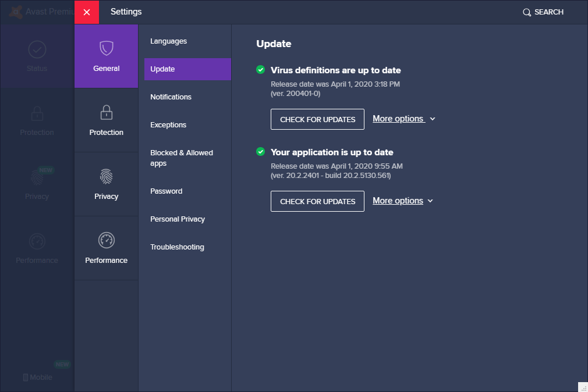Check for virus definition updates
The height and width of the screenshot is (392, 588).
pyautogui.click(x=317, y=119)
